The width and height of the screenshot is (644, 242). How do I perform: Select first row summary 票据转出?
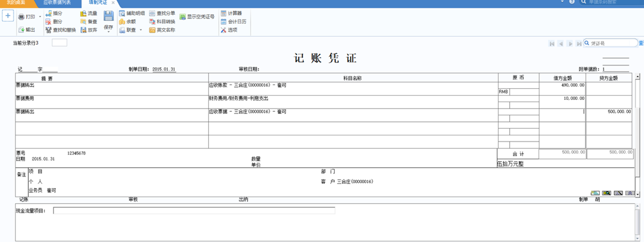click(x=112, y=89)
